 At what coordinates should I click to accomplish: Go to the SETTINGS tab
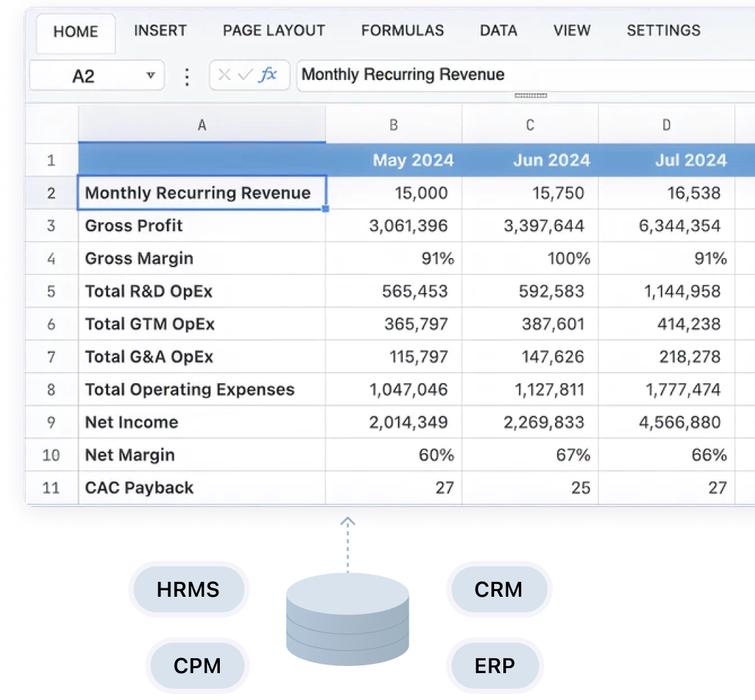click(663, 31)
